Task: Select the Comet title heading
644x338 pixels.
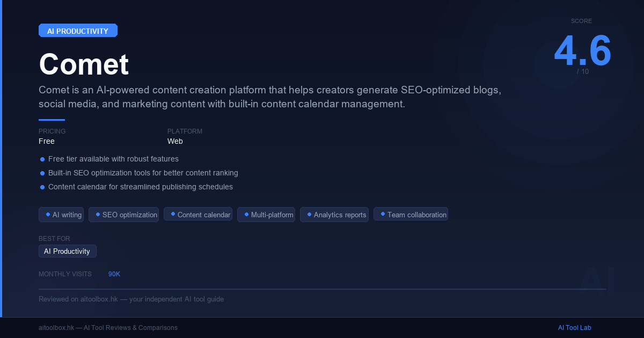Action: click(84, 64)
